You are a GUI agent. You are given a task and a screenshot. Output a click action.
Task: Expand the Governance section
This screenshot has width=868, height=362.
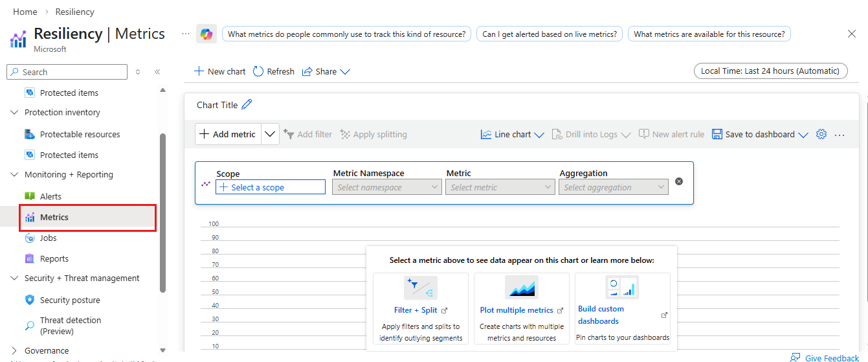[x=16, y=350]
